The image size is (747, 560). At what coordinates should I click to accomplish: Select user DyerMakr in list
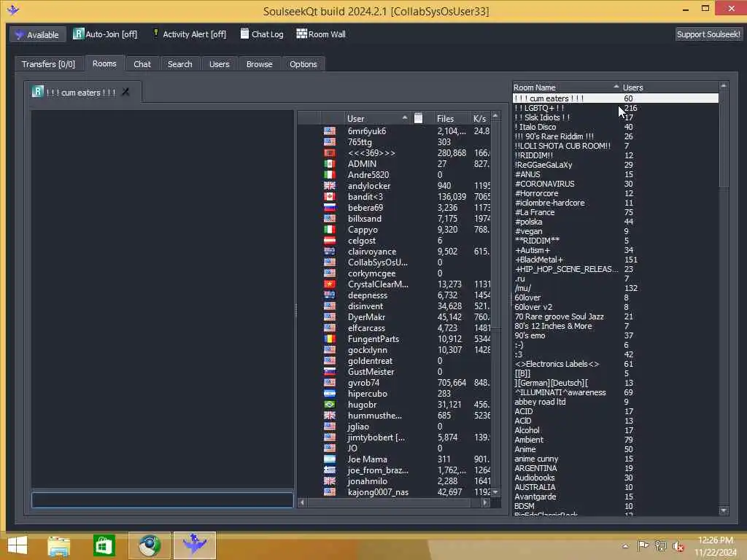point(366,317)
